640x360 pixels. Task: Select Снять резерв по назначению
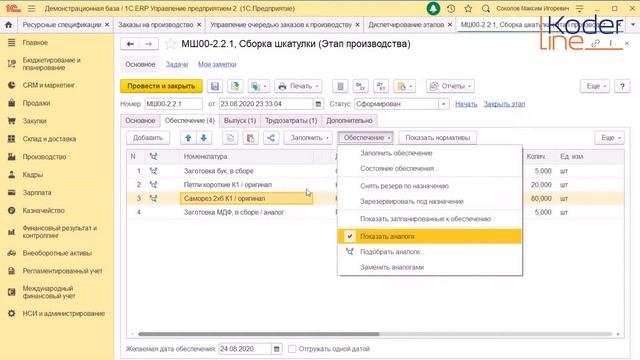click(x=430, y=186)
